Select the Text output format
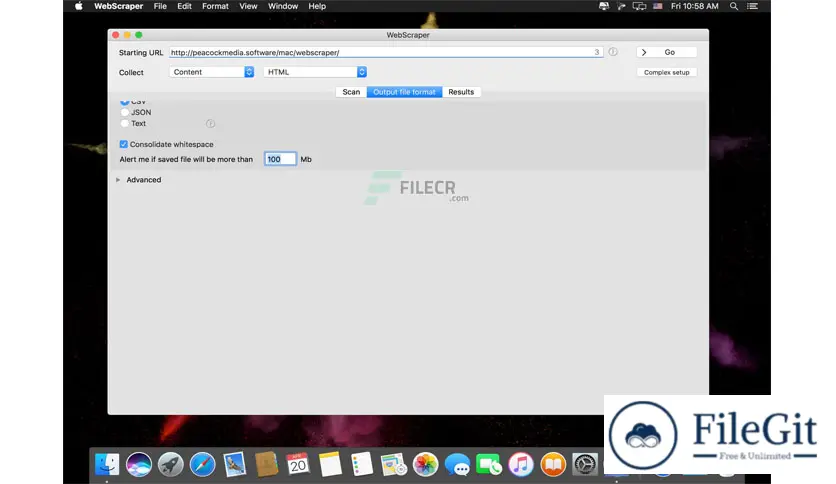 click(x=125, y=124)
